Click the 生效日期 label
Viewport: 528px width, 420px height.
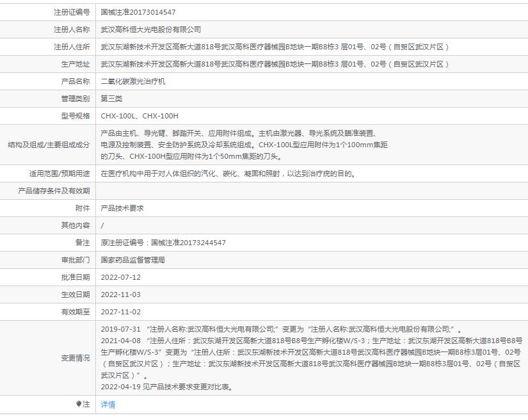tap(76, 295)
